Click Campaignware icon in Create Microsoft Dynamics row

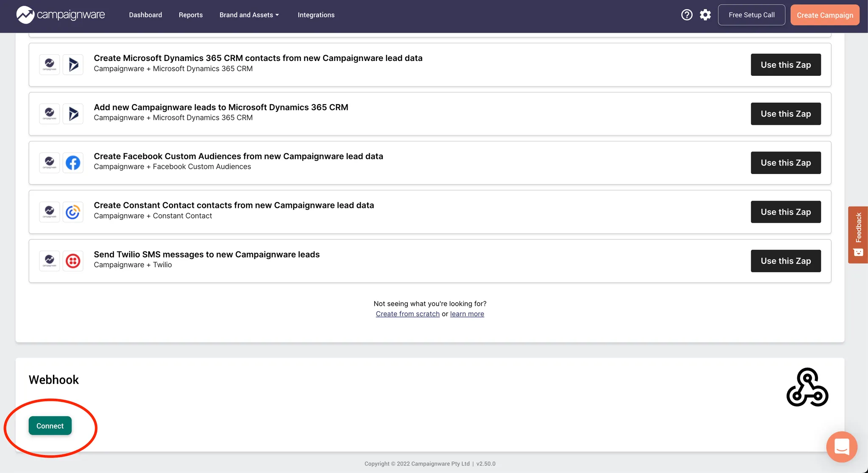(50, 65)
